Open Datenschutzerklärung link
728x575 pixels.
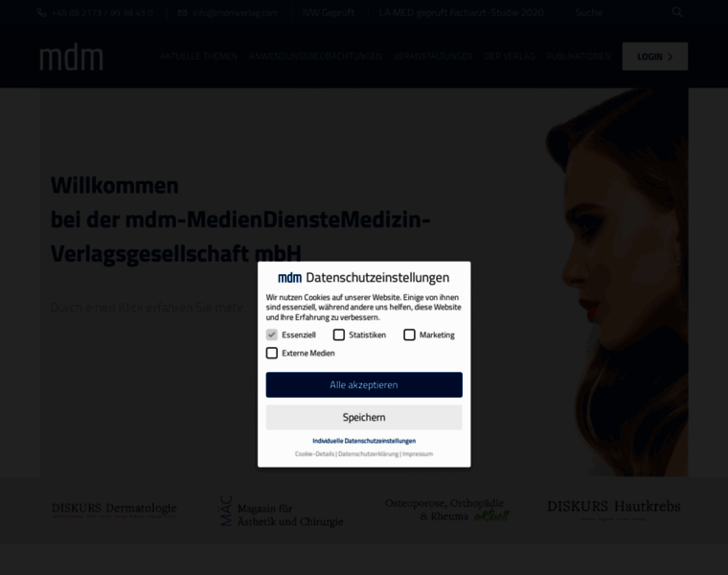pos(368,454)
